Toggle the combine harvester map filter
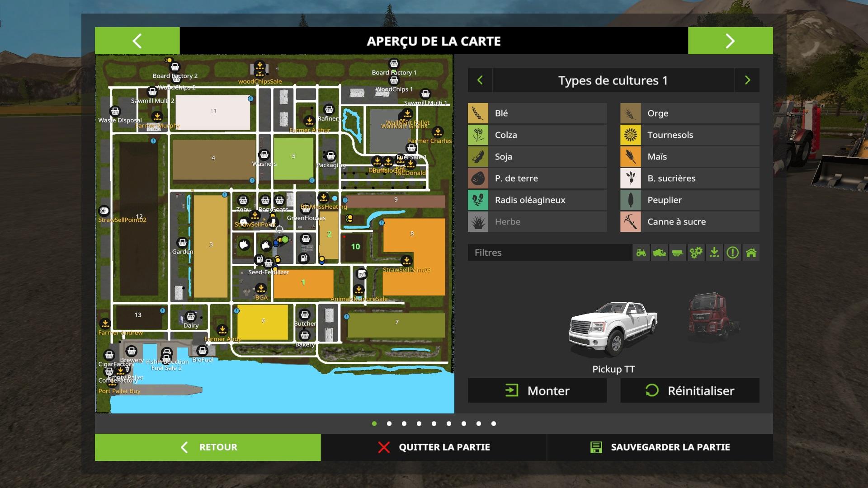 click(x=659, y=253)
